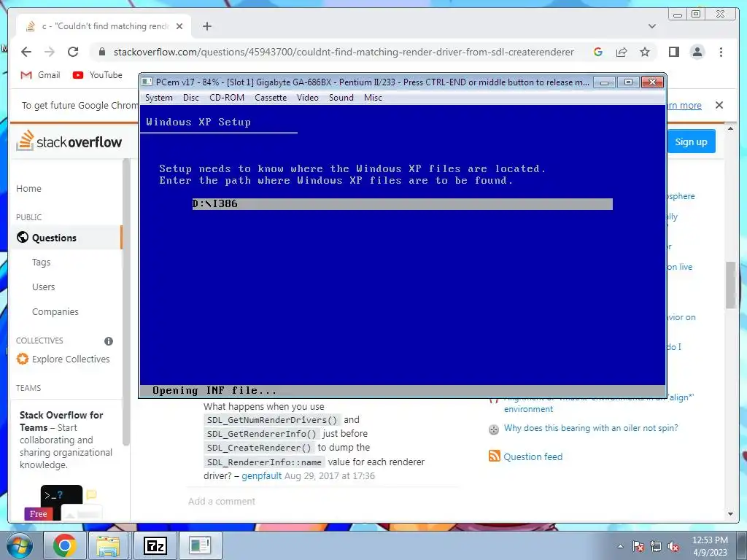Show hidden tray icons
This screenshot has height=560, width=747.
pyautogui.click(x=620, y=546)
